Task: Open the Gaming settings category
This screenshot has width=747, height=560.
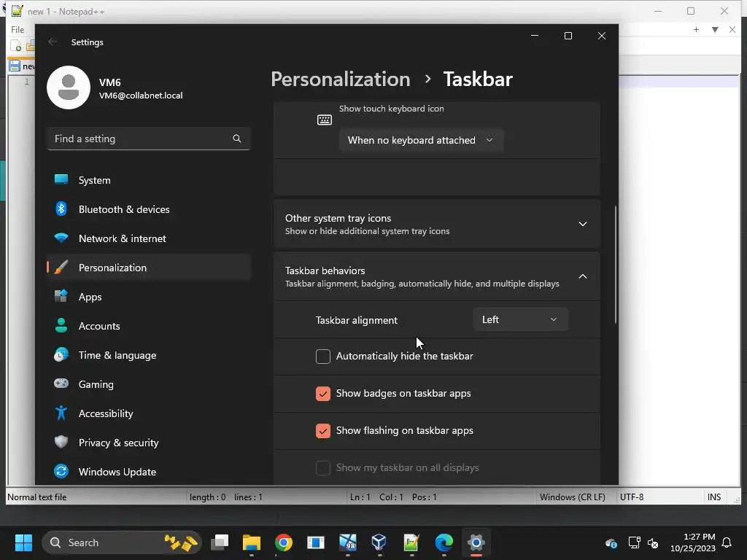Action: click(149, 384)
